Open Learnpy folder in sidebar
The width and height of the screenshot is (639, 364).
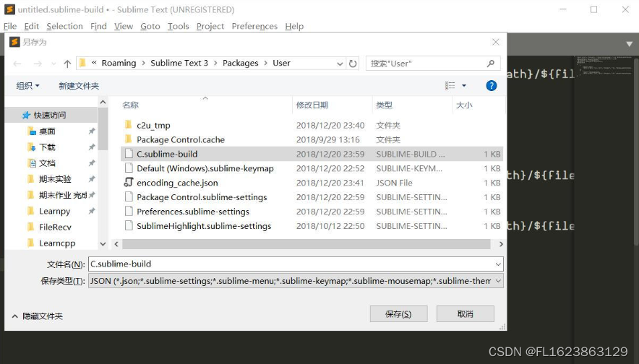[x=55, y=212]
